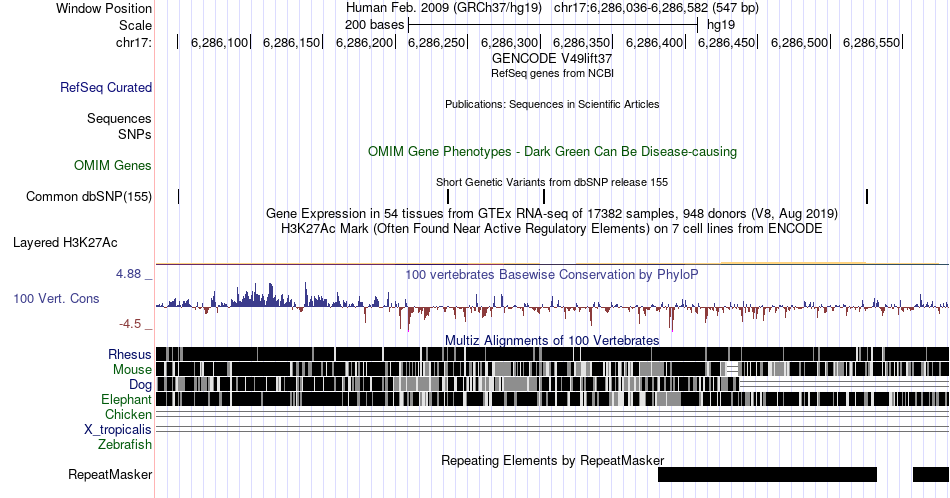Viewport: 950px width, 498px height.
Task: Click the chr17: base position label
Action: tap(134, 42)
